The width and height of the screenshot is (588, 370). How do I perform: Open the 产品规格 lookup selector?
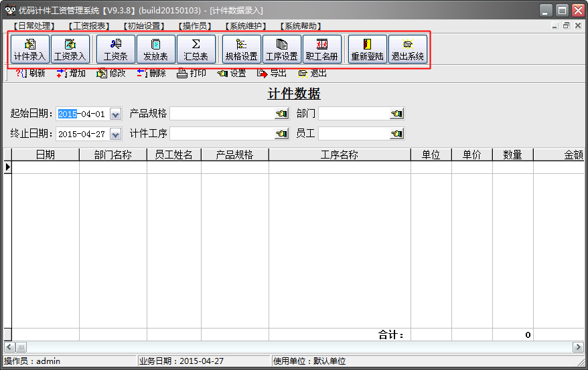pos(281,114)
